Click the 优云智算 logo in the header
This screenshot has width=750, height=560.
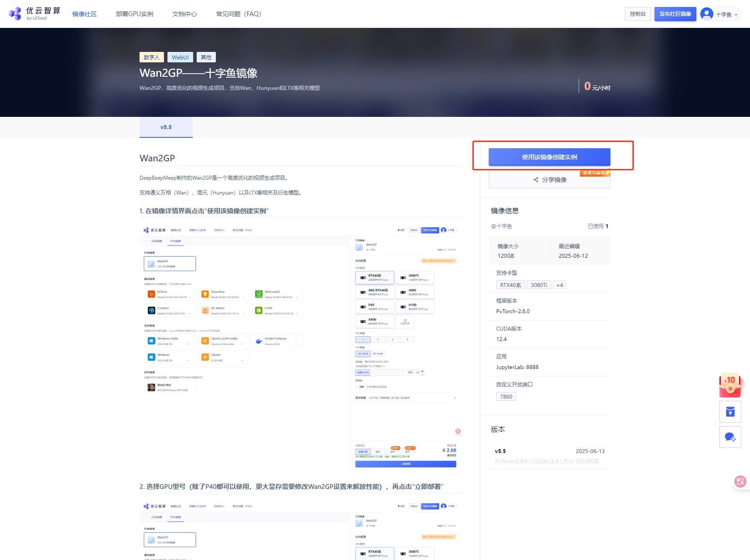[34, 14]
